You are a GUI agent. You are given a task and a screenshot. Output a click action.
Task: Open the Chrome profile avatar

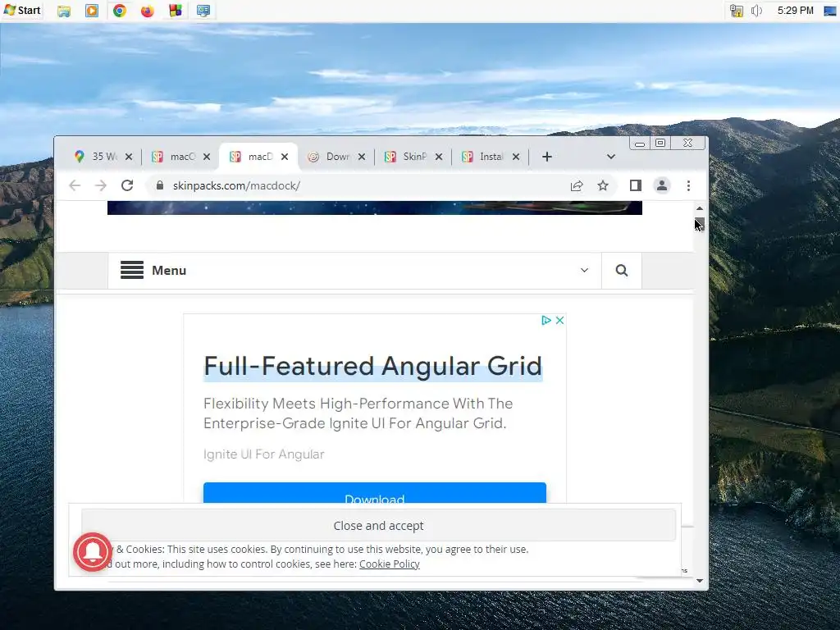click(662, 185)
